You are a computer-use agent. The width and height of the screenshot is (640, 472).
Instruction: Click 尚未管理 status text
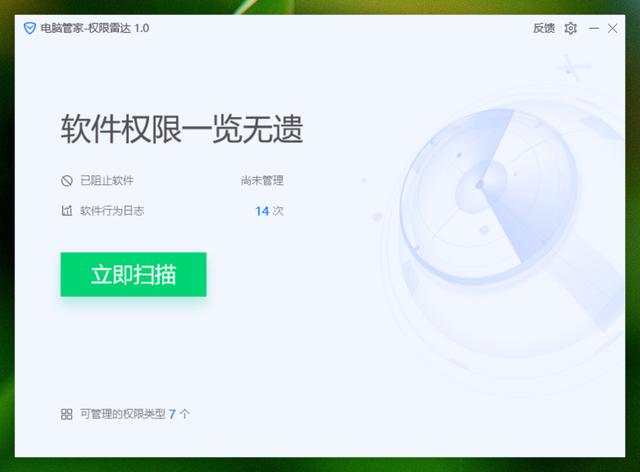[262, 180]
